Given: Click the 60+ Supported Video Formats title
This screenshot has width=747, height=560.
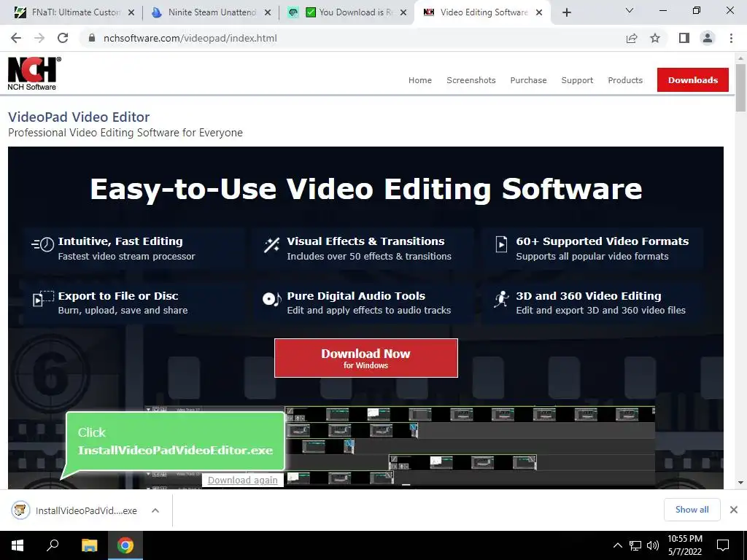Looking at the screenshot, I should [602, 241].
